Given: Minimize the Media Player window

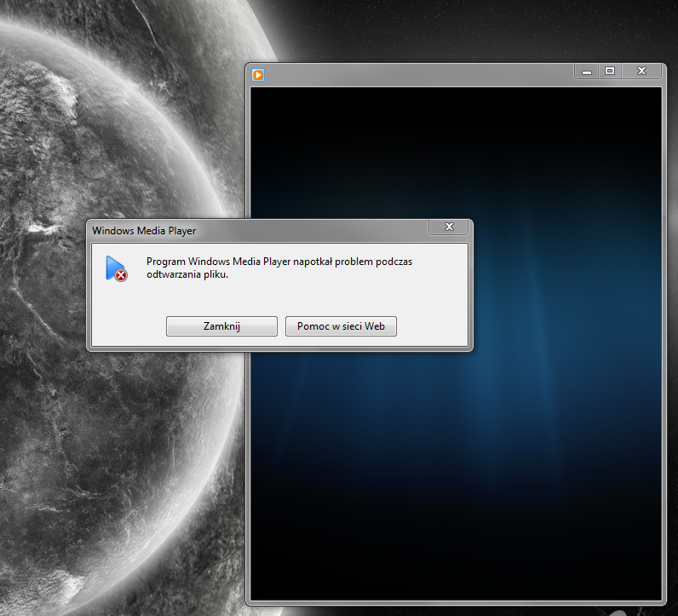Looking at the screenshot, I should [587, 72].
